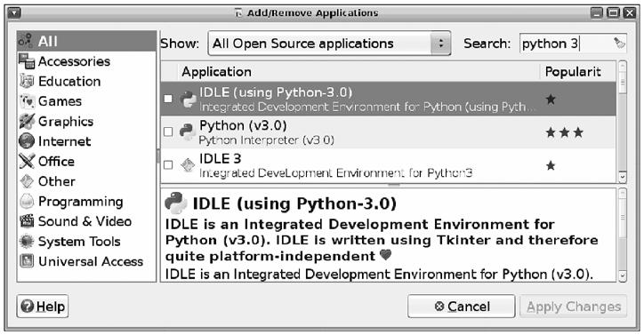Click the Internet globe icon

27,140
